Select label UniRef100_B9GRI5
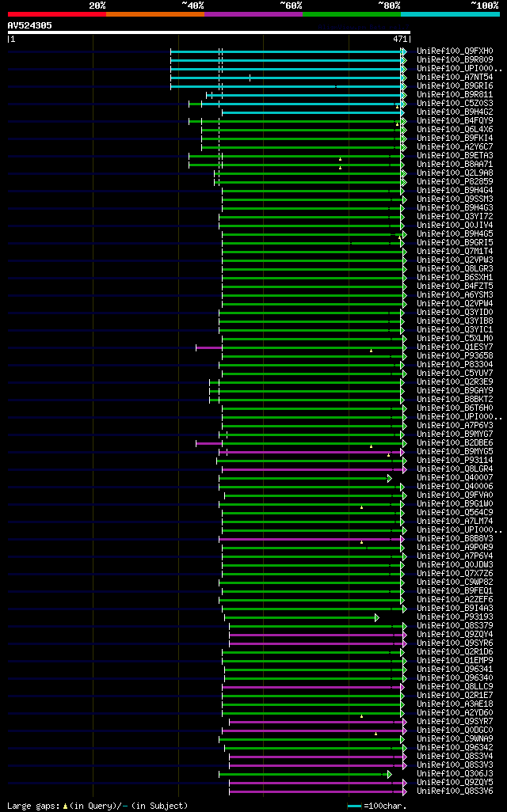The image size is (507, 812). point(455,243)
